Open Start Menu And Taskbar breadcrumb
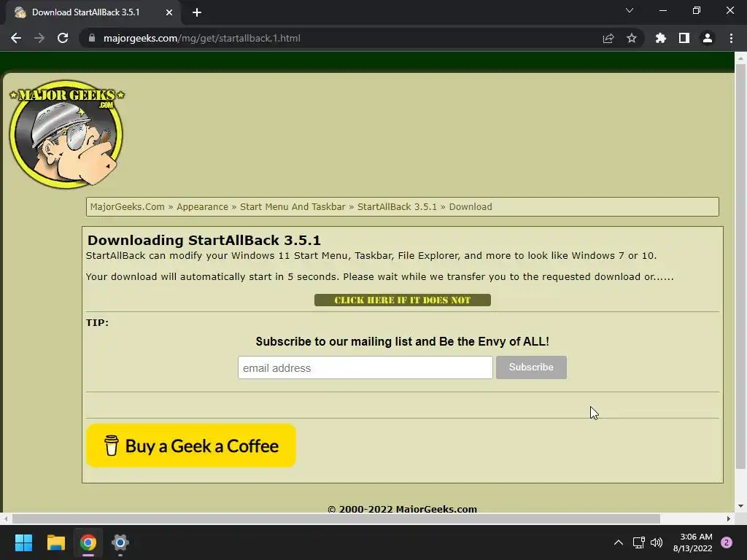 293,206
